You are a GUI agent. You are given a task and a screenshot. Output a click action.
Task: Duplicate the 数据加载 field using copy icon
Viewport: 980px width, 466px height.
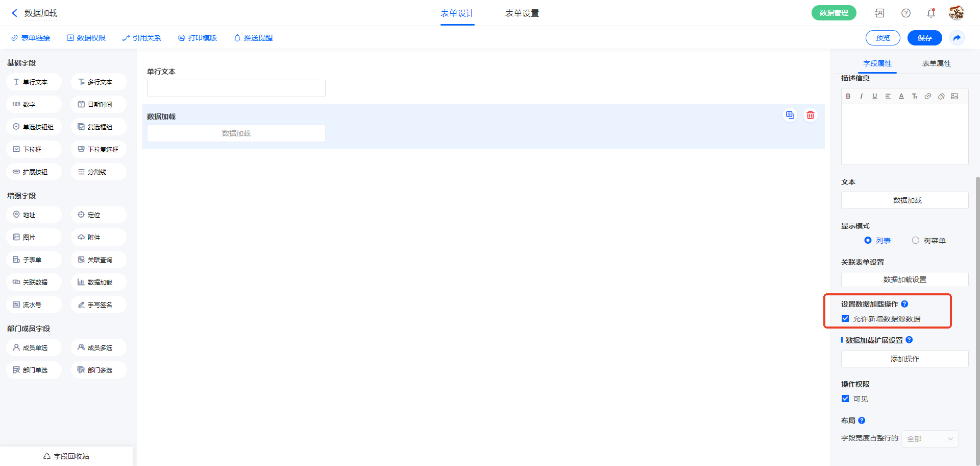click(x=790, y=115)
